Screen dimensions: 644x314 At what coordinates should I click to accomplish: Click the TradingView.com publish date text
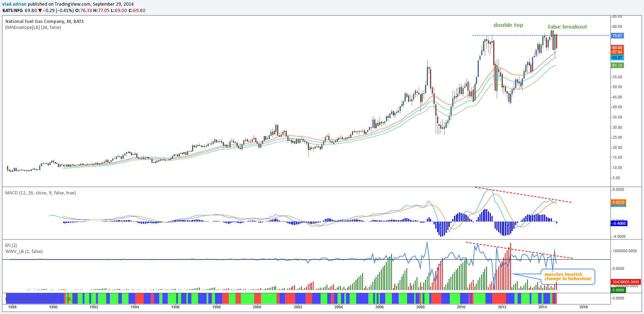[x=81, y=4]
